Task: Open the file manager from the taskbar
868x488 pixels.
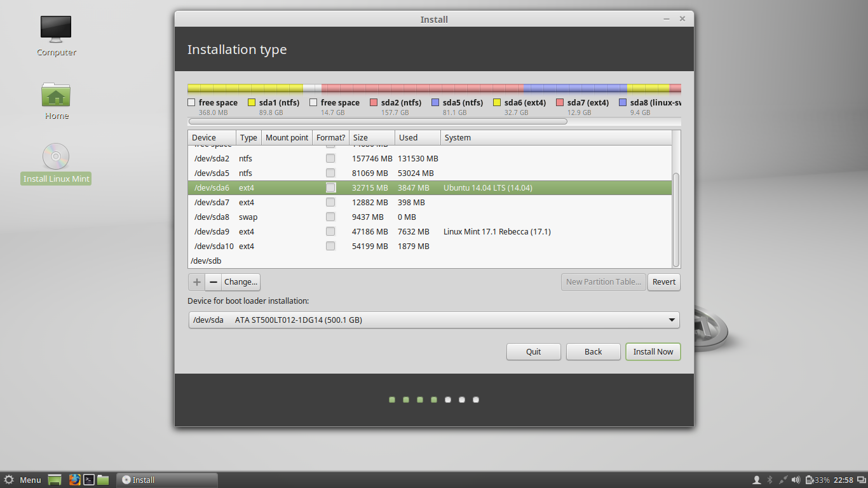Action: click(x=103, y=480)
